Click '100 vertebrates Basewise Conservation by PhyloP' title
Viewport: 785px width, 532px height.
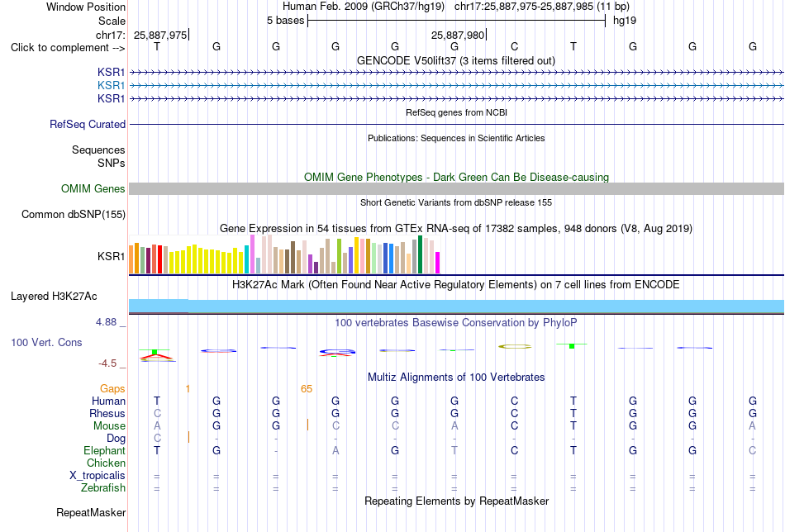[456, 323]
